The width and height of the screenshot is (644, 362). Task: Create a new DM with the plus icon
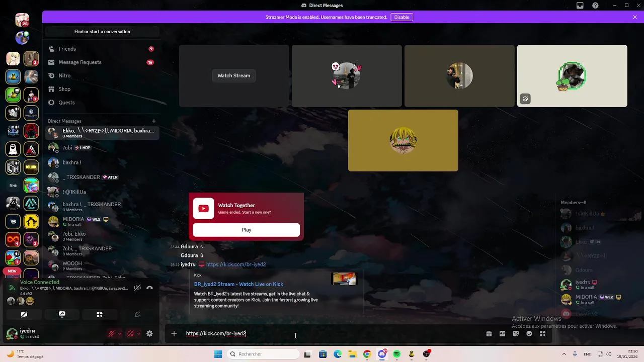pyautogui.click(x=154, y=121)
